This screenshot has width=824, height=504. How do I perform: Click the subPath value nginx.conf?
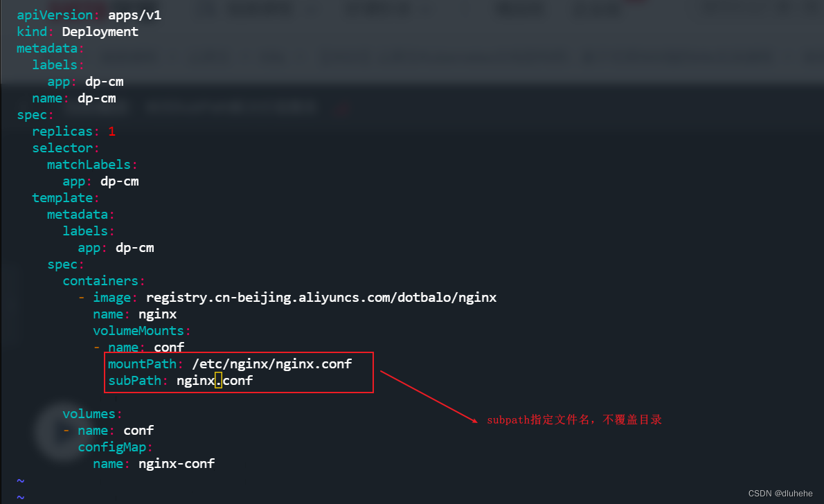tap(215, 381)
